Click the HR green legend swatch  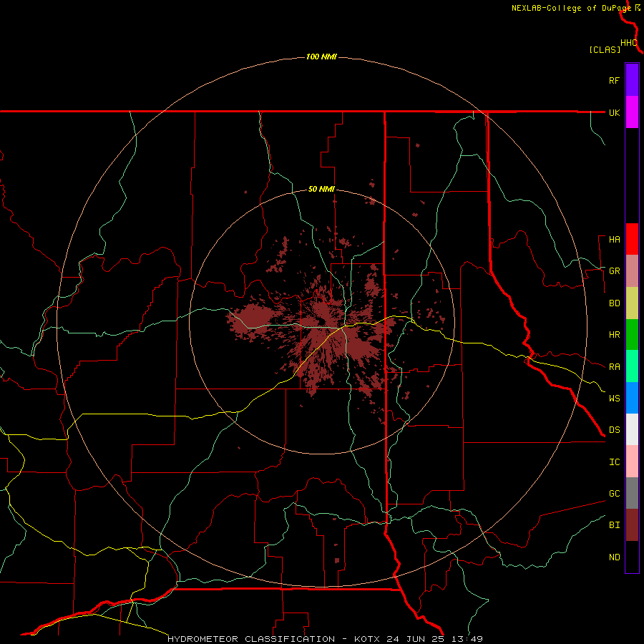coord(632,335)
